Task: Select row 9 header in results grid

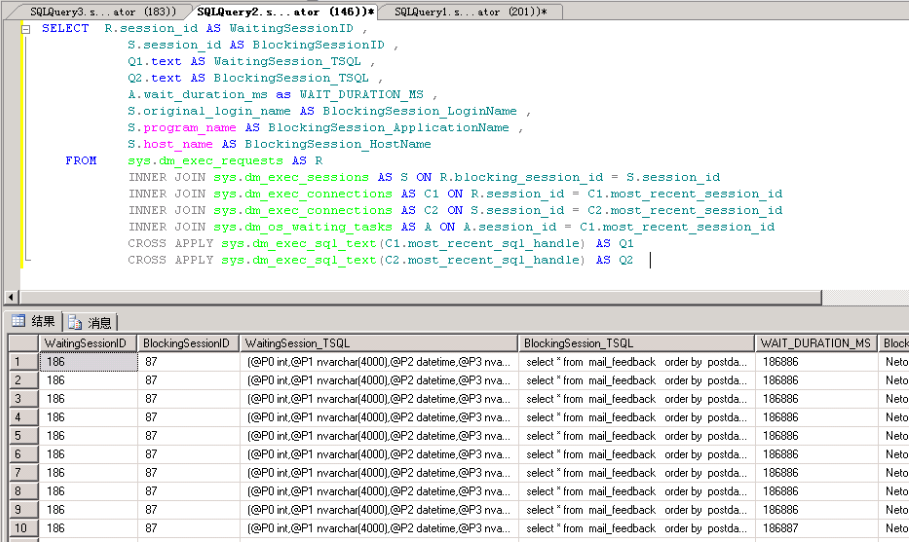Action: click(23, 510)
